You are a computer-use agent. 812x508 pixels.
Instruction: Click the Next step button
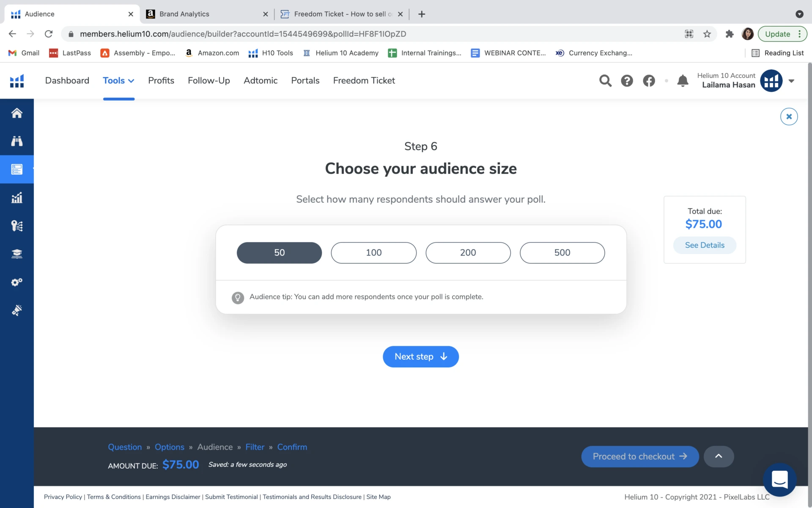(x=420, y=357)
